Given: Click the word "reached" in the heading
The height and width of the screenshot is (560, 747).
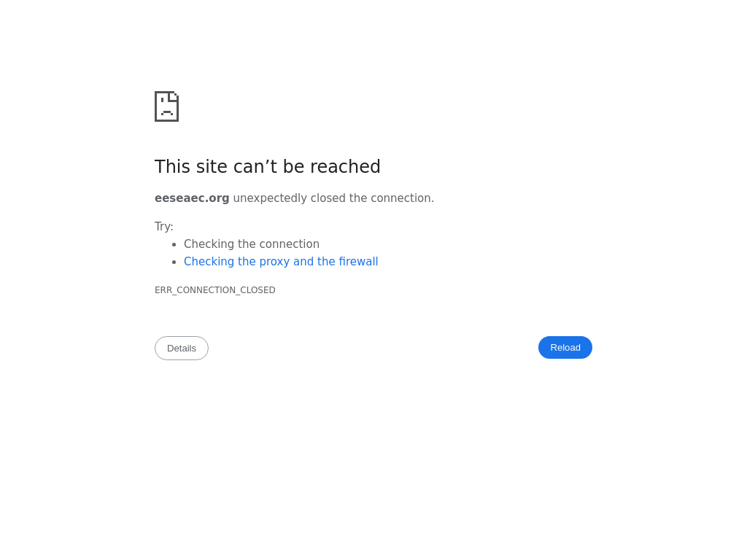Looking at the screenshot, I should tap(345, 167).
